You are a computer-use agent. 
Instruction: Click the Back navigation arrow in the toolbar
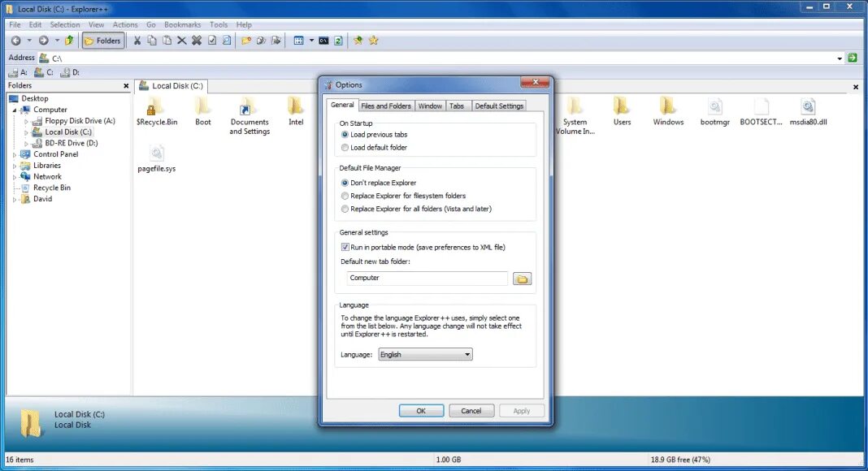(x=16, y=41)
